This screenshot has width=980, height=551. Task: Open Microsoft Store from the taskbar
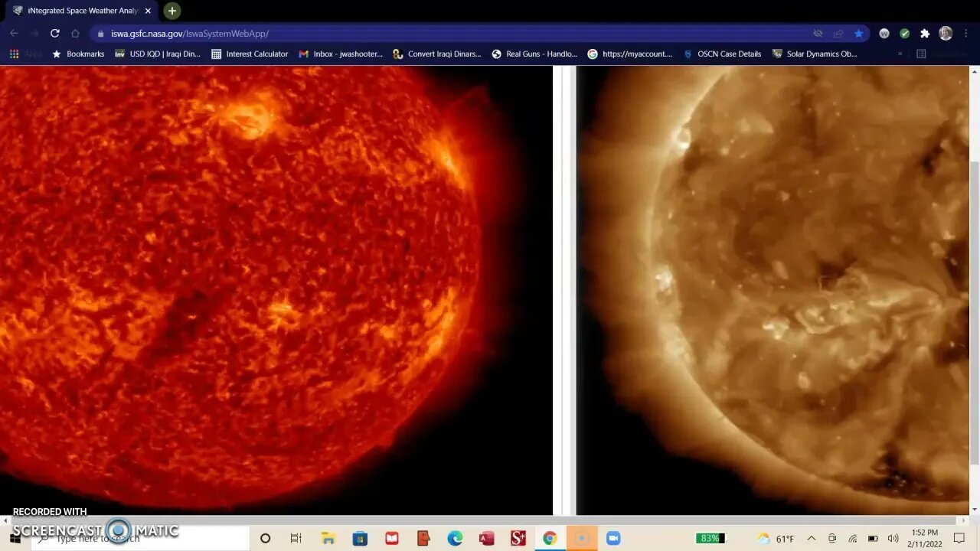tap(360, 539)
